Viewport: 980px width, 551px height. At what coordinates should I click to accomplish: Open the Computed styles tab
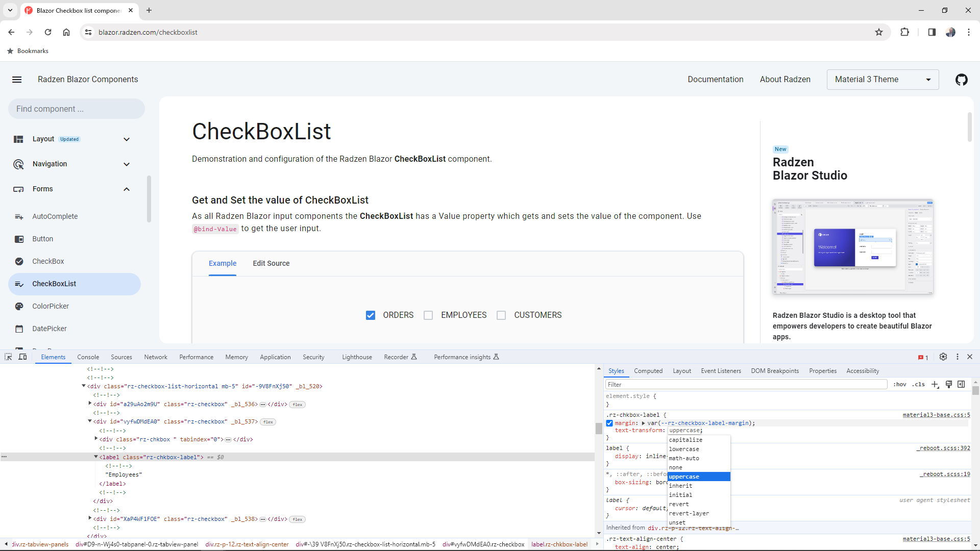[648, 371]
